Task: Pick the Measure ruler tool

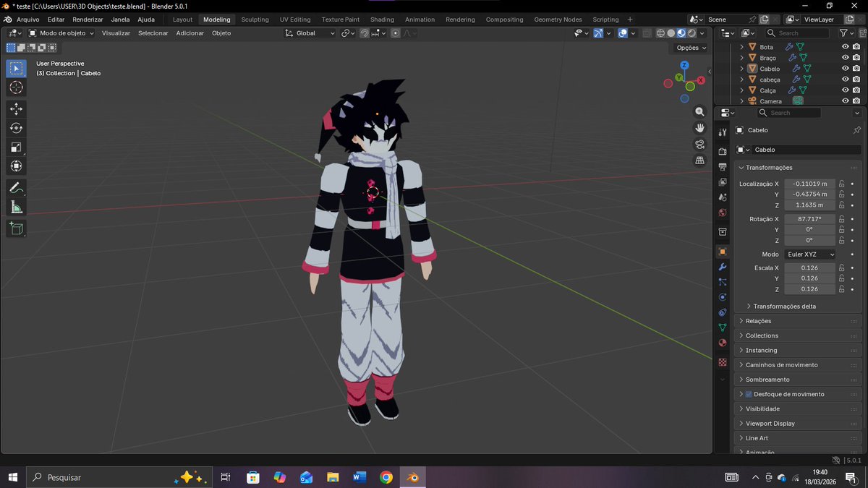Action: click(16, 207)
